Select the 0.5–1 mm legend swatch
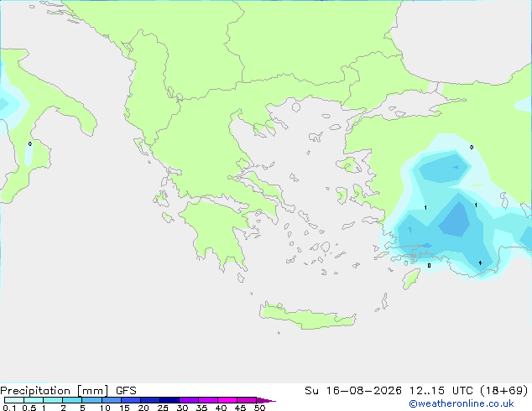 (34, 400)
